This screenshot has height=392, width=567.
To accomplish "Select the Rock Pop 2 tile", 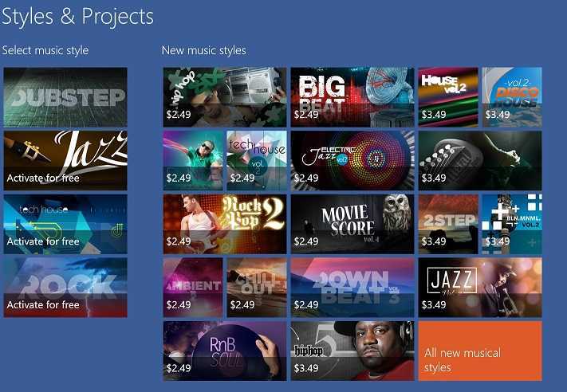I will (x=225, y=224).
